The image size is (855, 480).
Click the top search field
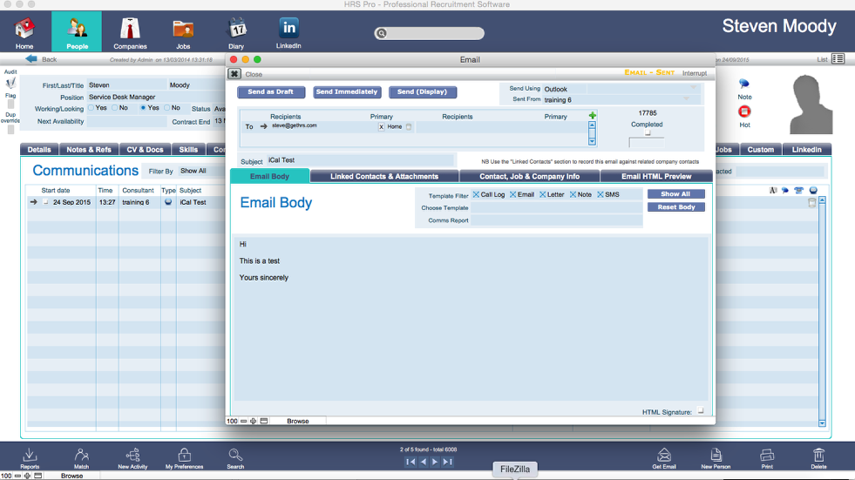point(429,33)
